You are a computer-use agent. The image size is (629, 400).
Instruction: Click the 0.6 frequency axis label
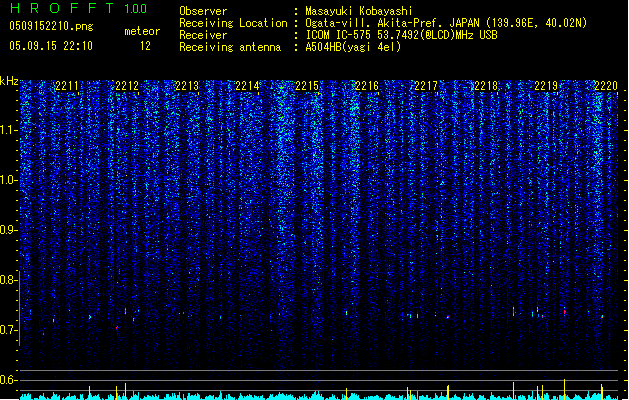(x=9, y=380)
